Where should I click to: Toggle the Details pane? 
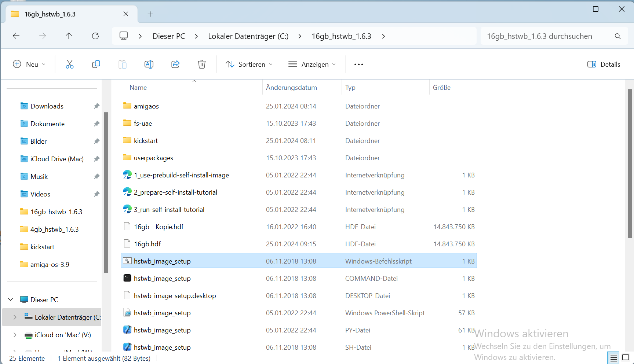click(x=604, y=65)
